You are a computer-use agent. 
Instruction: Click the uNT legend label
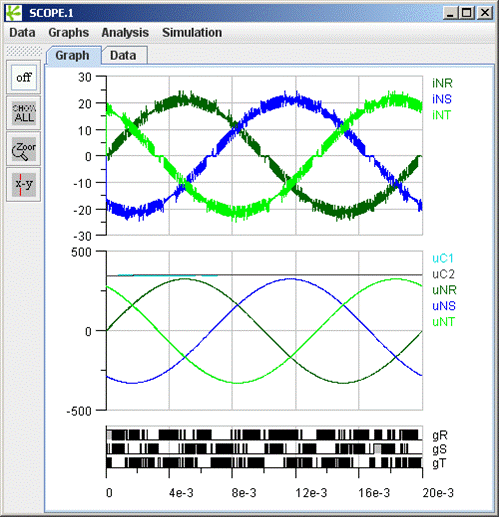coord(444,322)
